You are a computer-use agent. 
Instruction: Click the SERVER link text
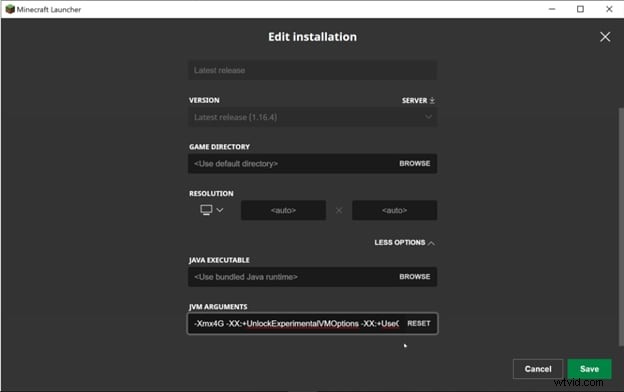(414, 100)
